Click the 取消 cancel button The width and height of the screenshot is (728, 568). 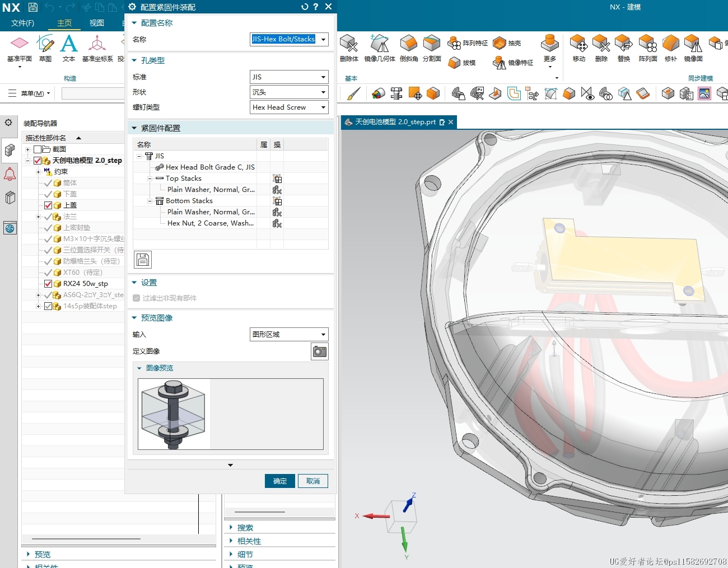[313, 481]
